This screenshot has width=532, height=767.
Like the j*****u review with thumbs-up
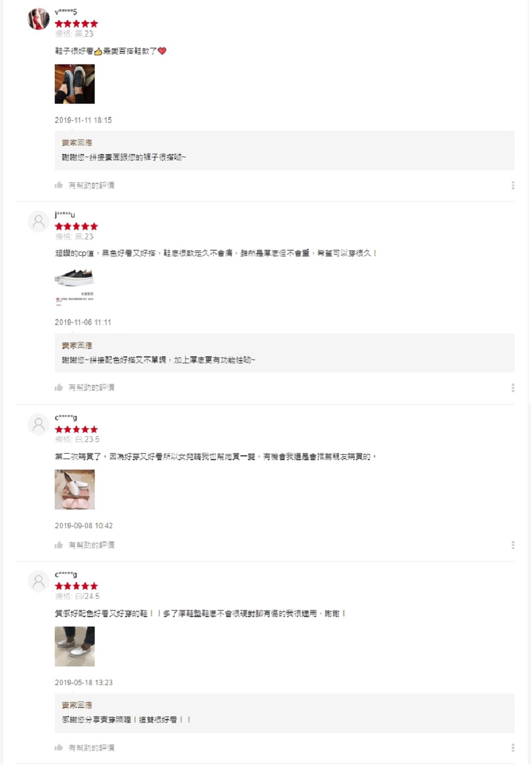[59, 387]
